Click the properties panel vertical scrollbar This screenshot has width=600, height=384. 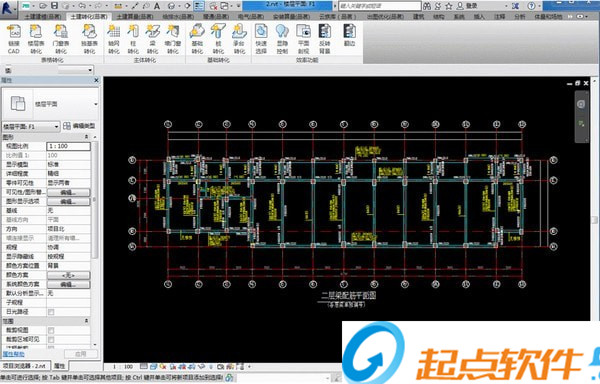coord(95,199)
